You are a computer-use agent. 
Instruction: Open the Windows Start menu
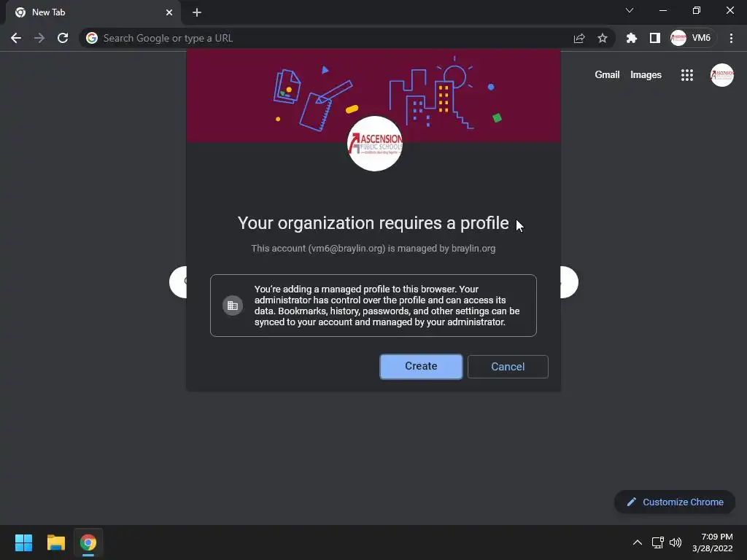point(23,542)
